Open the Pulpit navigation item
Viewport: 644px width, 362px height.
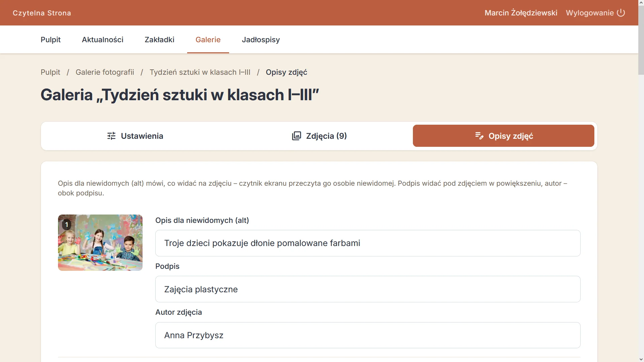[51, 40]
